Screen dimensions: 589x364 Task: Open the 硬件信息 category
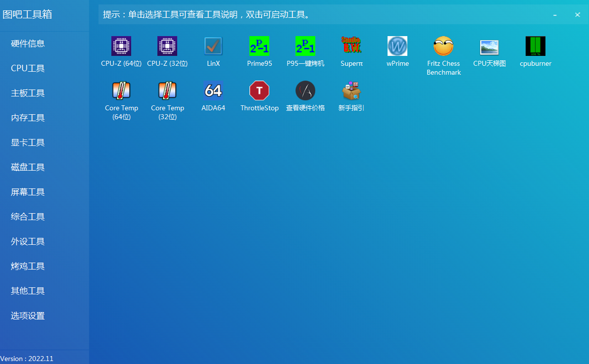tap(28, 44)
